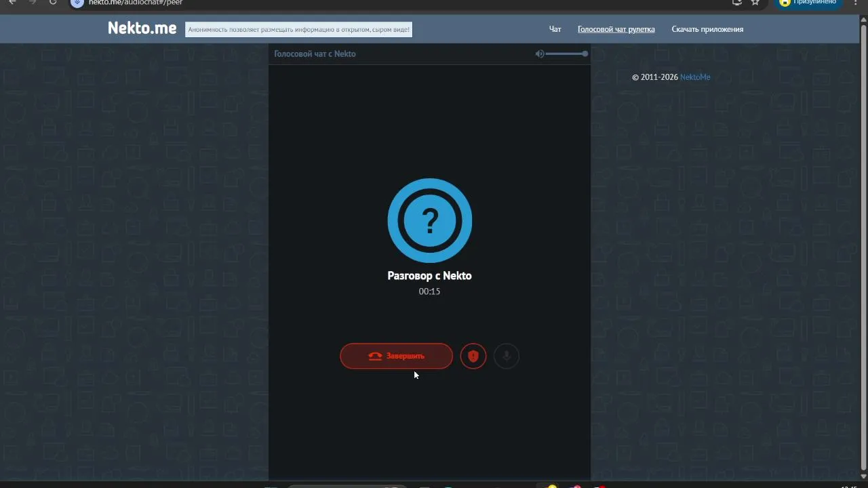
Task: Click the speaker volume icon
Action: click(x=540, y=54)
